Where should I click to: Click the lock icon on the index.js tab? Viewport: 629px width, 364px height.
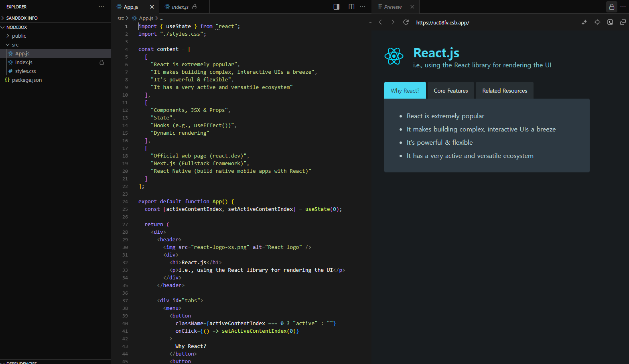point(195,7)
